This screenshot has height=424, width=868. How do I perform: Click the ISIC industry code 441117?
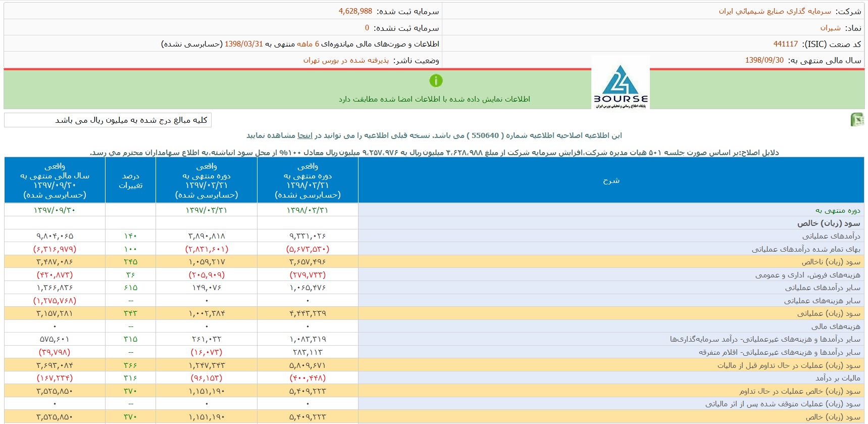(785, 44)
